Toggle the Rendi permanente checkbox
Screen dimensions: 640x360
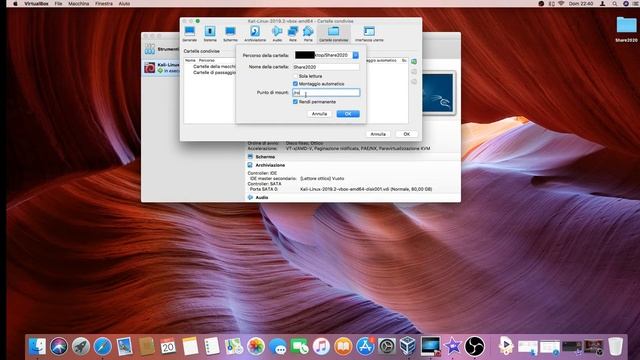[295, 102]
